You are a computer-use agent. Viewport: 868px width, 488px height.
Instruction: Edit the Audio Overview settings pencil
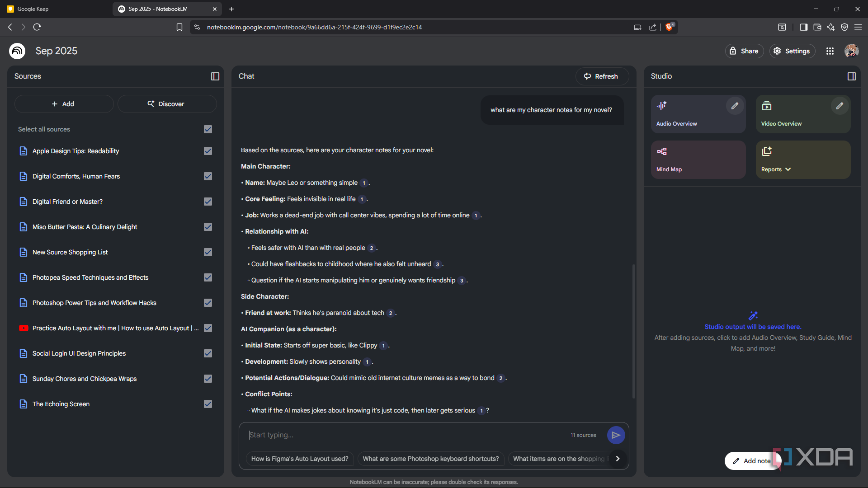pos(735,106)
